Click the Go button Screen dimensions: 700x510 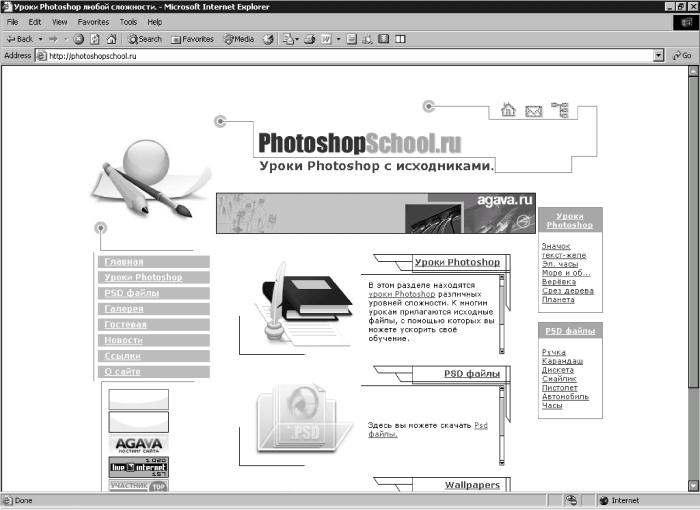682,56
